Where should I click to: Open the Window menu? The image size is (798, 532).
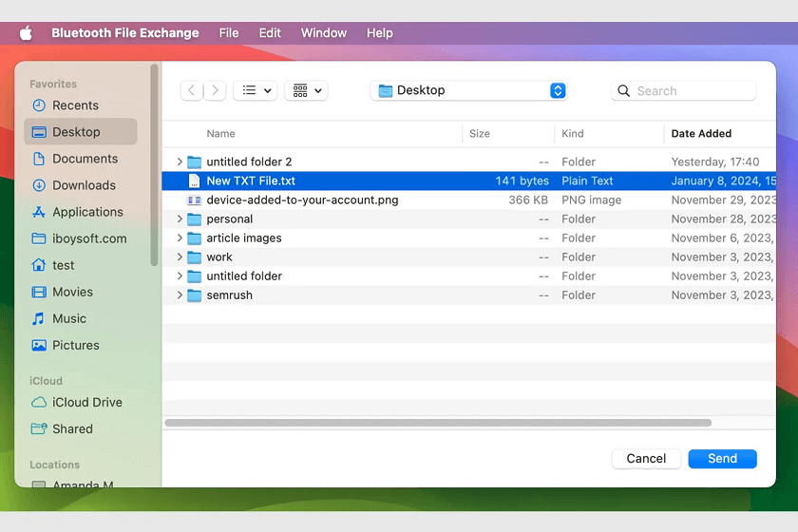point(324,33)
